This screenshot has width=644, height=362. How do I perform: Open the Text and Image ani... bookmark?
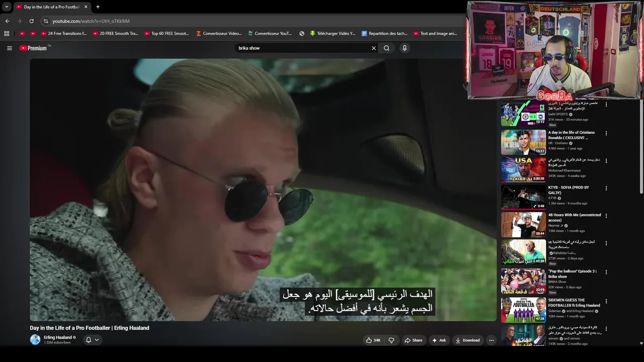coord(436,34)
